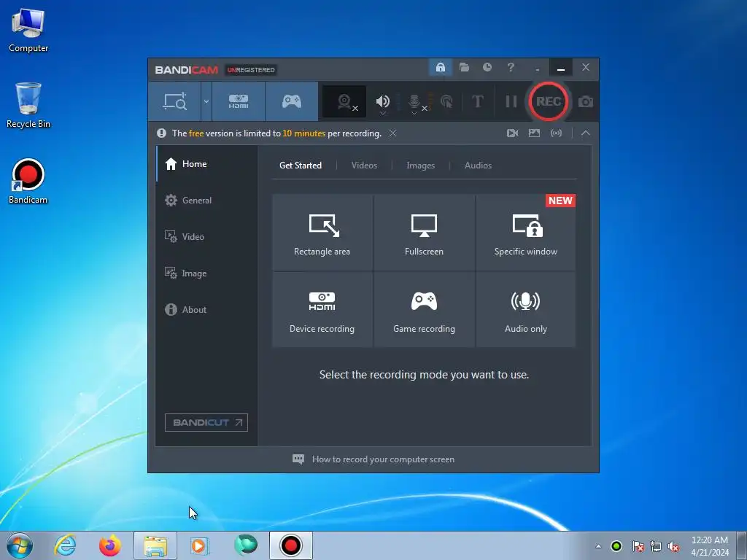Open Windows Explorer from taskbar
The height and width of the screenshot is (560, 747).
(155, 545)
